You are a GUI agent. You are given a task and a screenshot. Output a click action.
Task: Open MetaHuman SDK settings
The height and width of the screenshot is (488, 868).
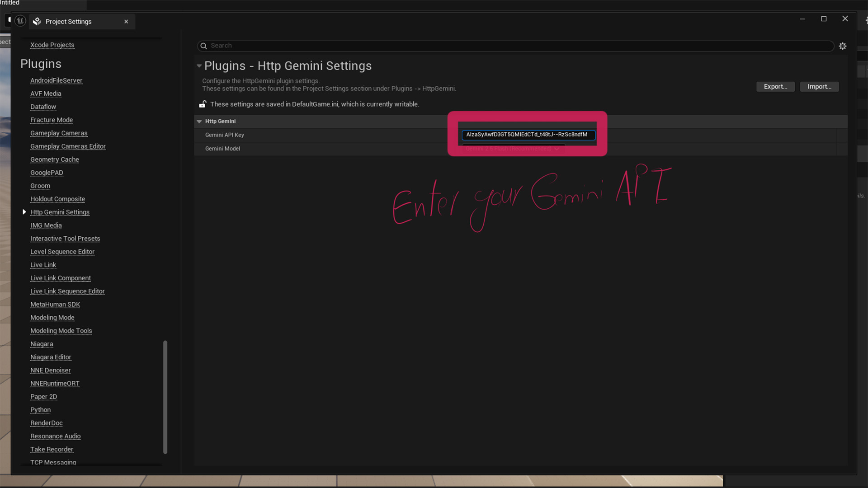[x=55, y=304]
